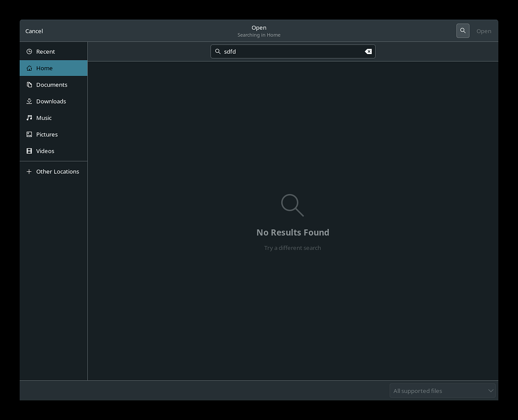Select the Videos film icon
This screenshot has height=420, width=518.
(x=29, y=151)
